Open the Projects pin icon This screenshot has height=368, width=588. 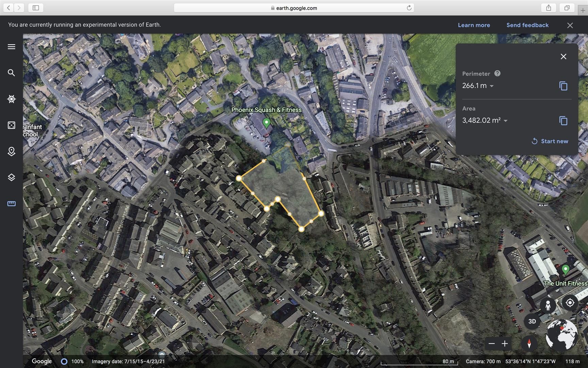(x=11, y=151)
